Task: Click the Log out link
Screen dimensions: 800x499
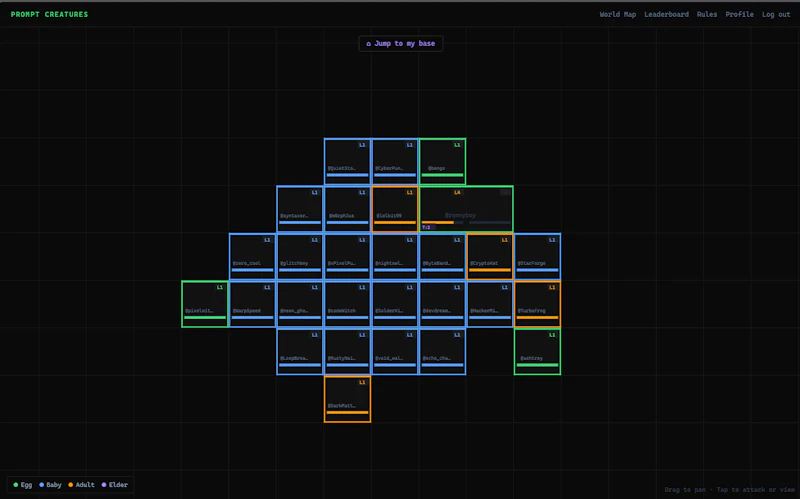Action: pyautogui.click(x=776, y=14)
